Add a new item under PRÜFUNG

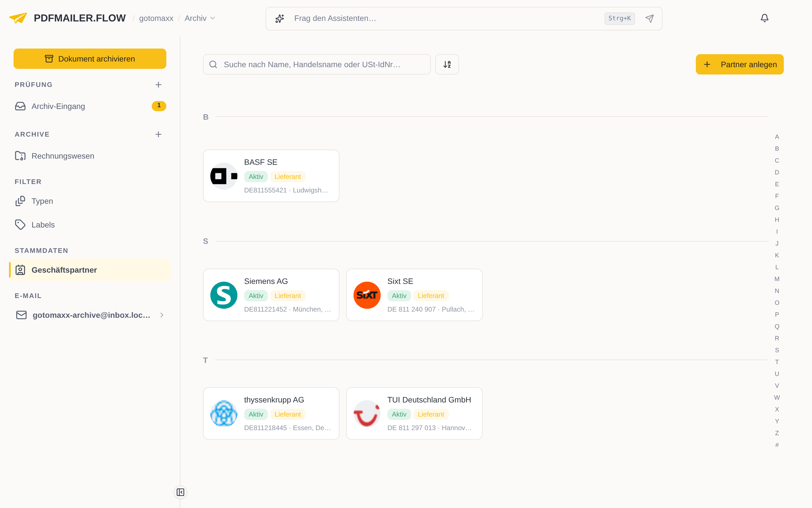pyautogui.click(x=158, y=85)
